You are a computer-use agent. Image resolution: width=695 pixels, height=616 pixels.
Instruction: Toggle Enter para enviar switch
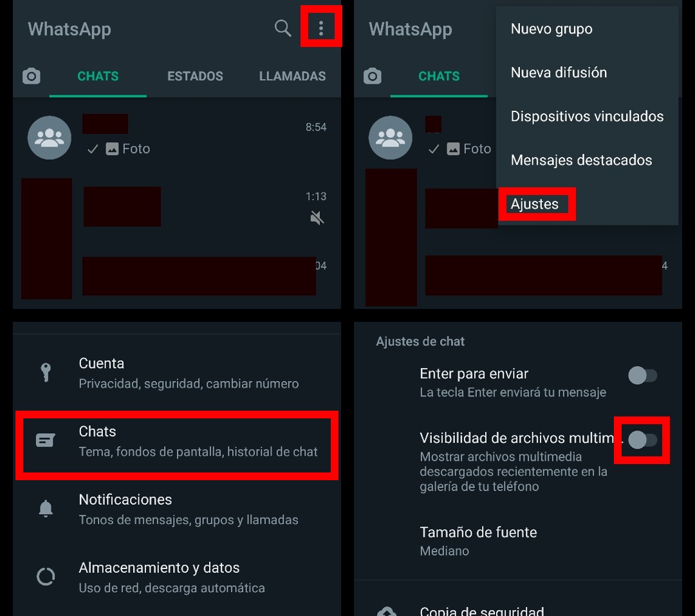(642, 376)
